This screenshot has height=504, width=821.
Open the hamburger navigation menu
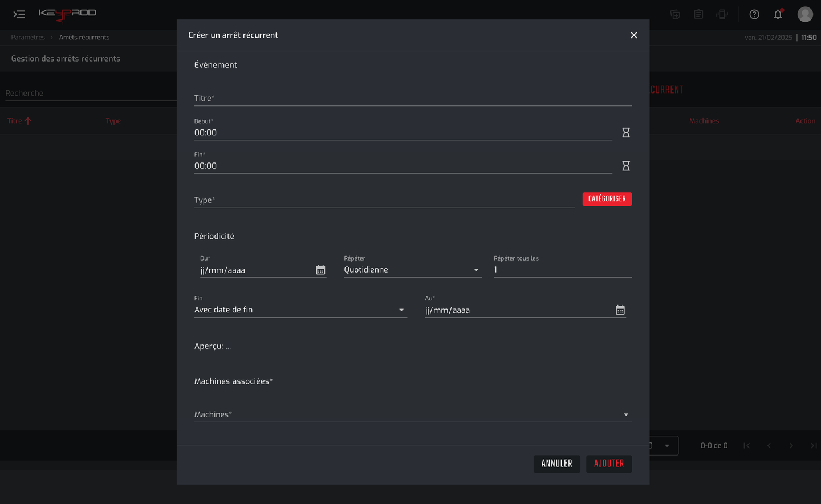click(x=19, y=14)
